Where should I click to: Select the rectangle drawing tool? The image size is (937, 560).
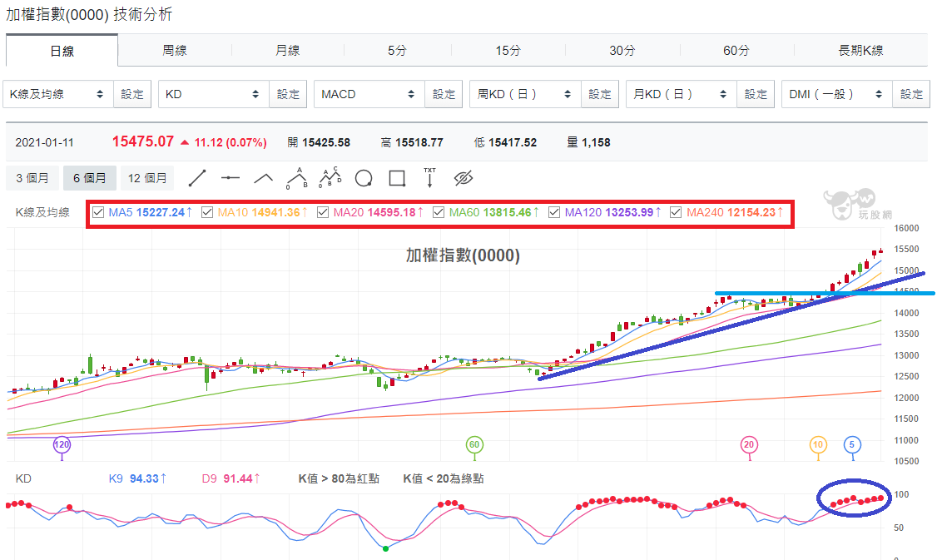[x=397, y=178]
